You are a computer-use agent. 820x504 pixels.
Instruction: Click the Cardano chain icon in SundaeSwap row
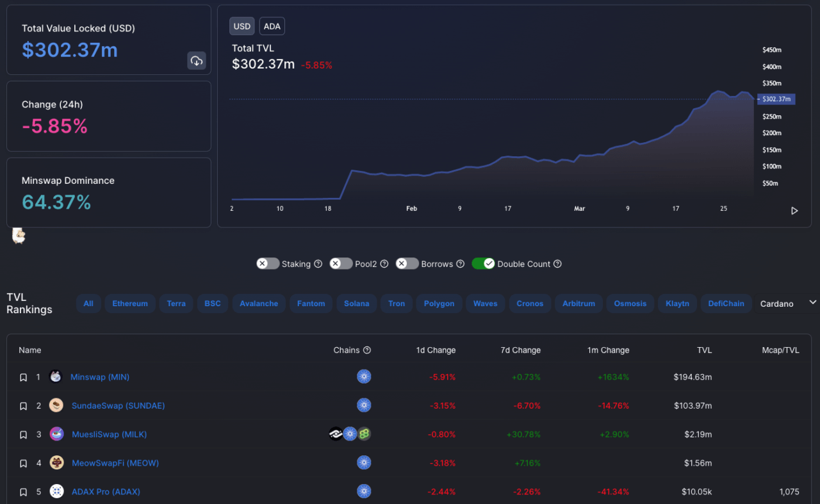coord(364,405)
